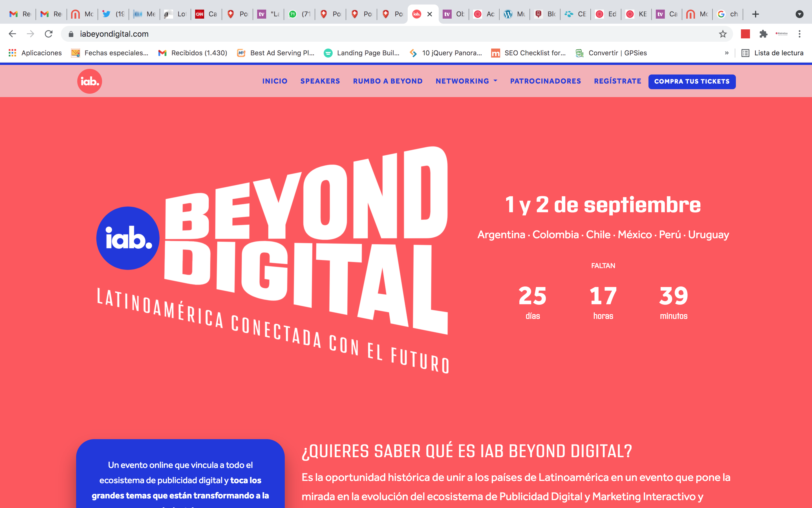Image resolution: width=812 pixels, height=508 pixels.
Task: Click the Keiretsu profile icon
Action: click(x=782, y=34)
